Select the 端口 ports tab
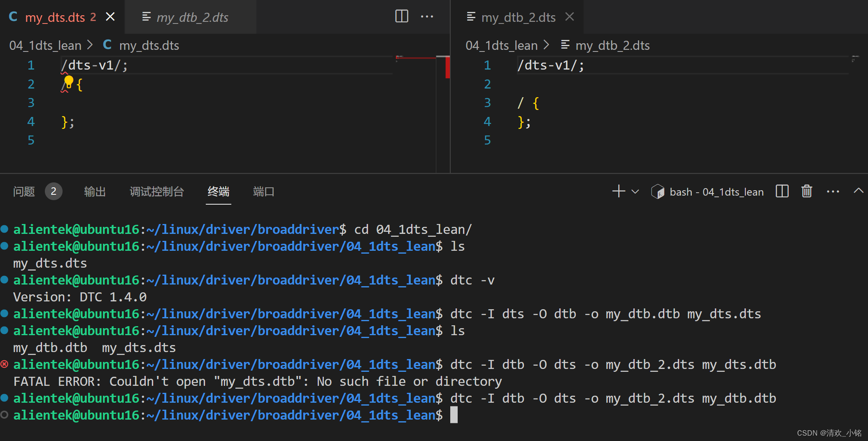868x441 pixels. pos(264,191)
